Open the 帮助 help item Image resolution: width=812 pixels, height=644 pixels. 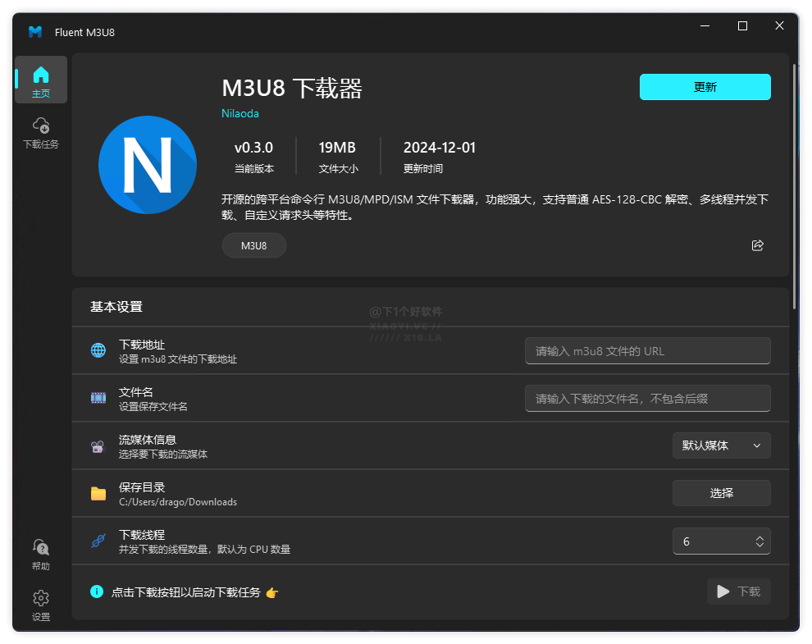click(41, 555)
